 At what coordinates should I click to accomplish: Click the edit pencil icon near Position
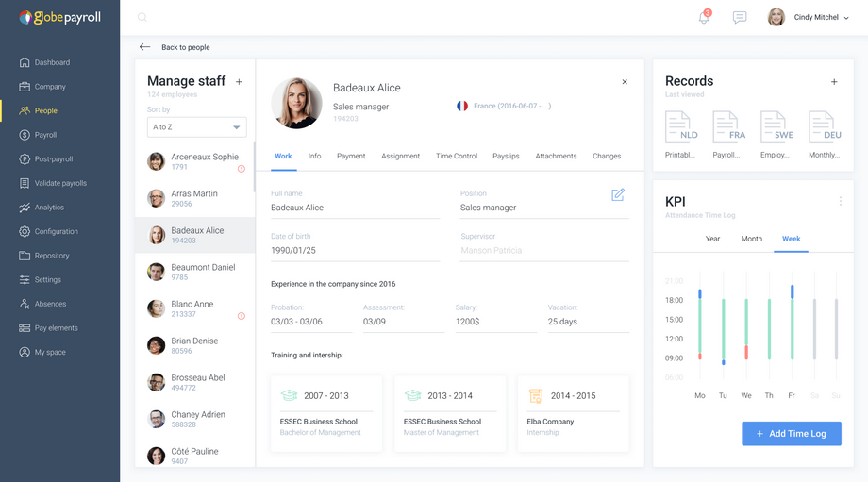618,195
